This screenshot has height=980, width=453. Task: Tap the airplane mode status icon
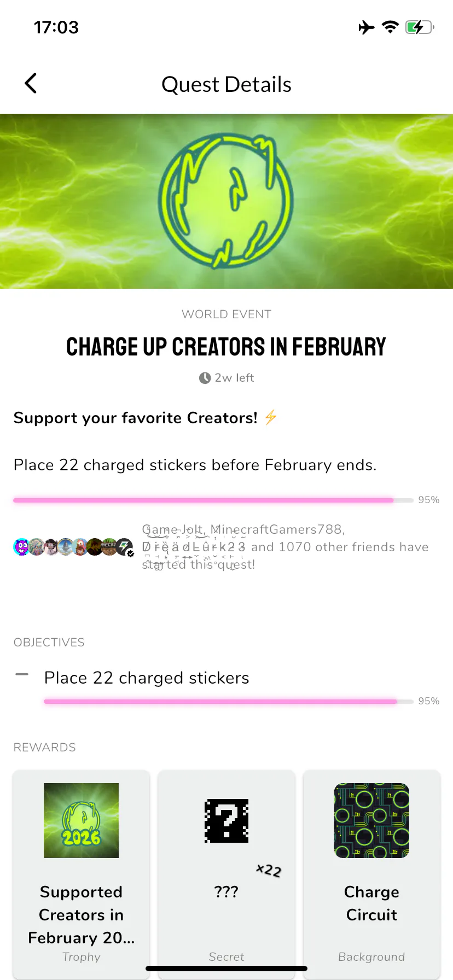pyautogui.click(x=367, y=27)
